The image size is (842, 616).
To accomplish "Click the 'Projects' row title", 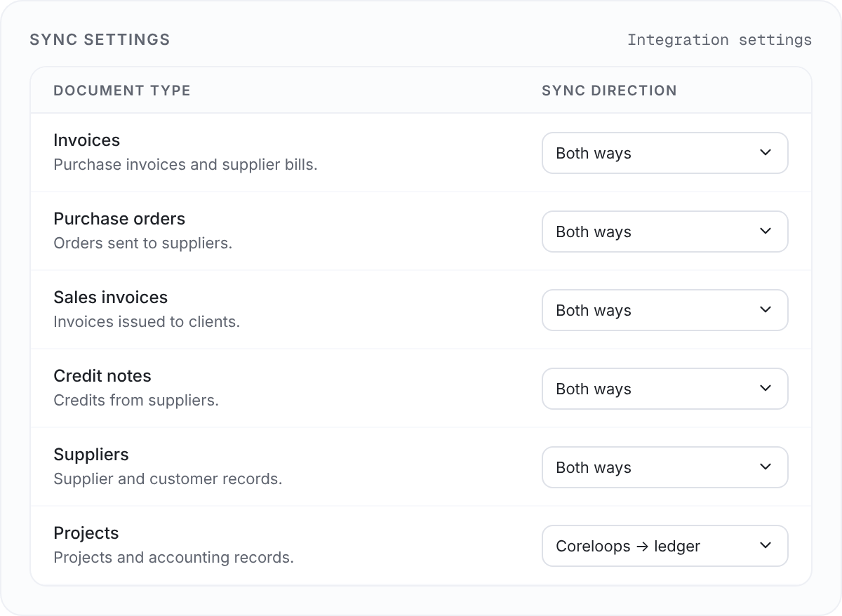I will [x=86, y=533].
